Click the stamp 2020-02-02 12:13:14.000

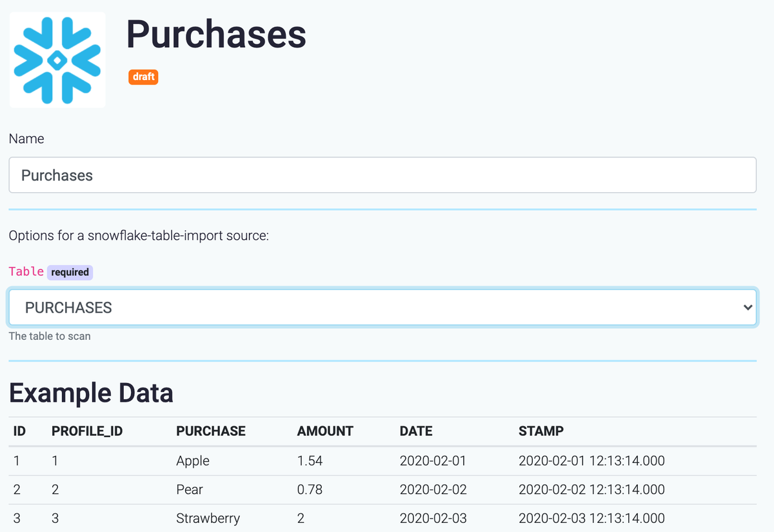(591, 489)
